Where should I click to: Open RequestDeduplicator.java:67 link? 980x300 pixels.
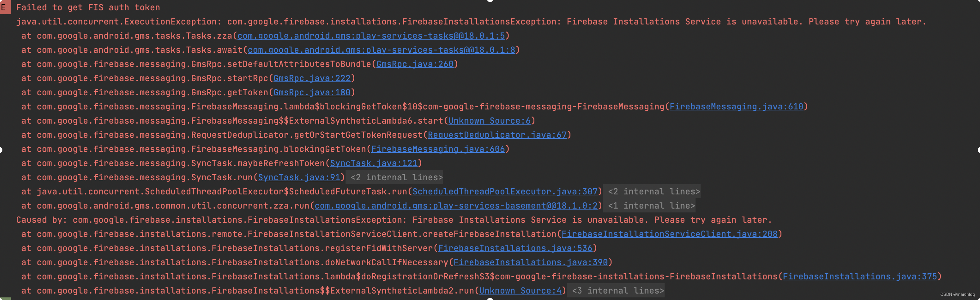tap(497, 135)
